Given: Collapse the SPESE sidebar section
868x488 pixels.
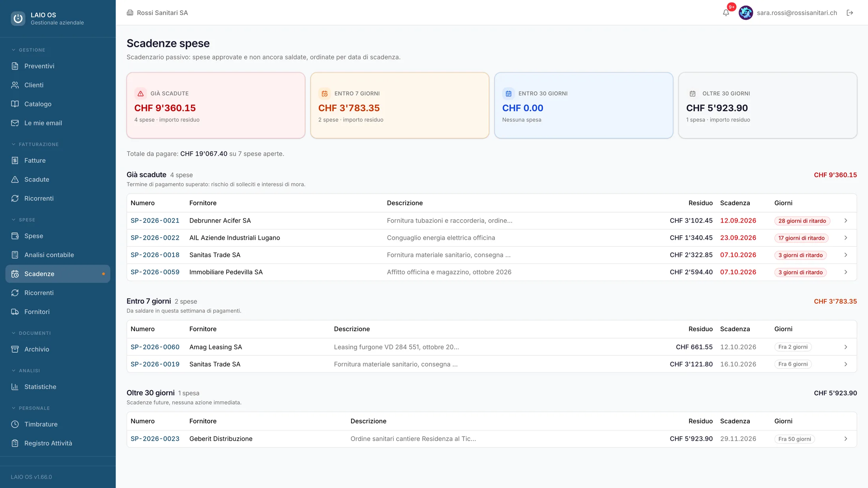Looking at the screenshot, I should coord(23,220).
